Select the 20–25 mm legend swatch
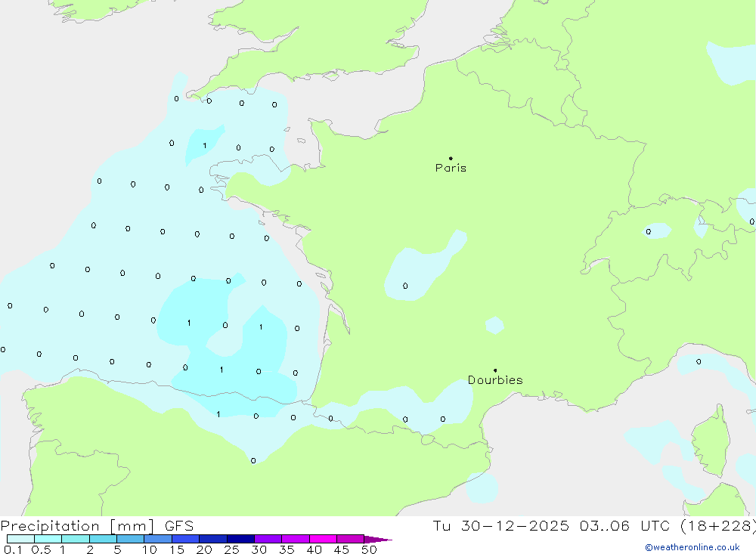 point(213,539)
